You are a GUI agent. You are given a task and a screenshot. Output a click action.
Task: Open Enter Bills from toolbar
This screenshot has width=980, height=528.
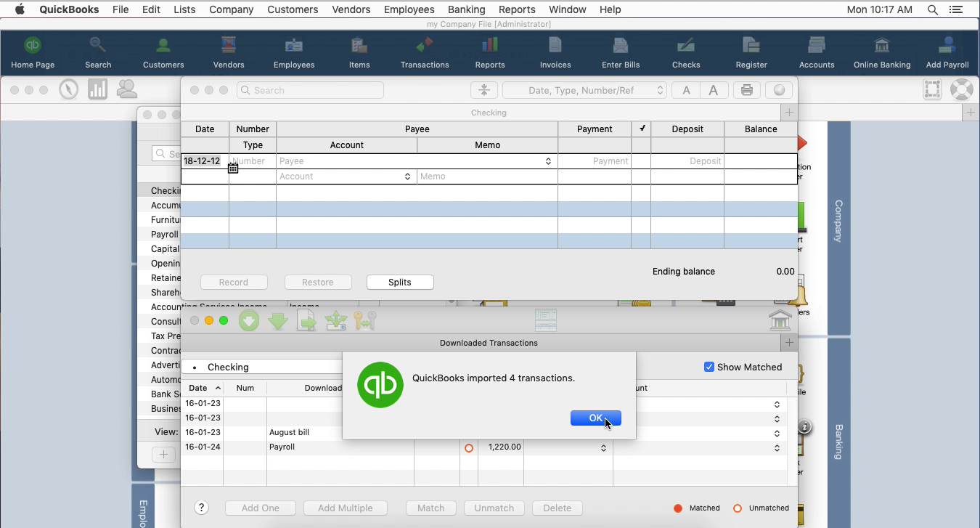point(621,53)
